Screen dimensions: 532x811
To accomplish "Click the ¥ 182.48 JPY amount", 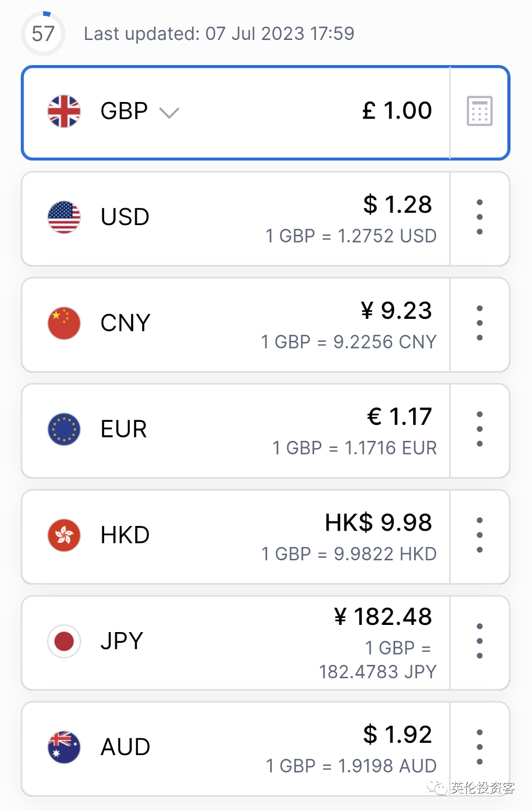I will click(x=383, y=617).
